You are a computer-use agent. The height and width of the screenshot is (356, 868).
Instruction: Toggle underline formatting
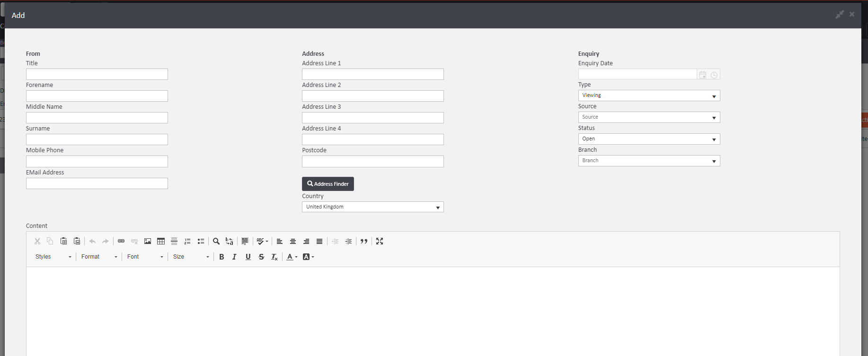248,257
